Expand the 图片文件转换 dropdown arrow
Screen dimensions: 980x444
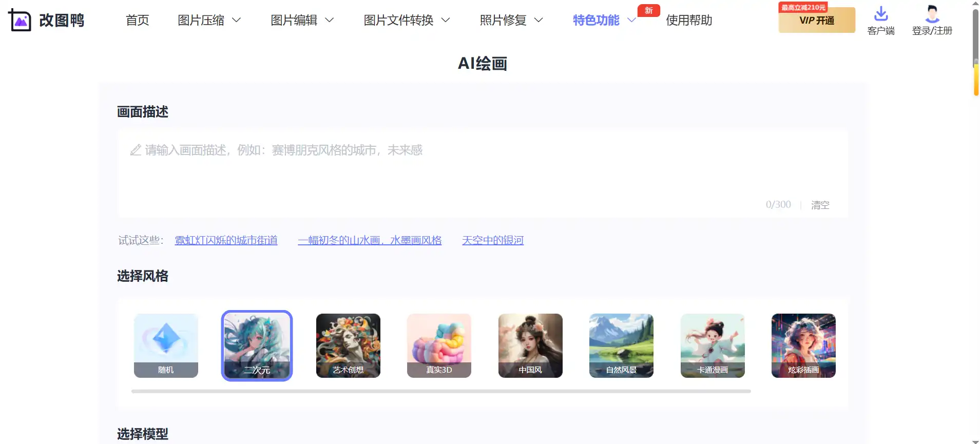(x=446, y=20)
